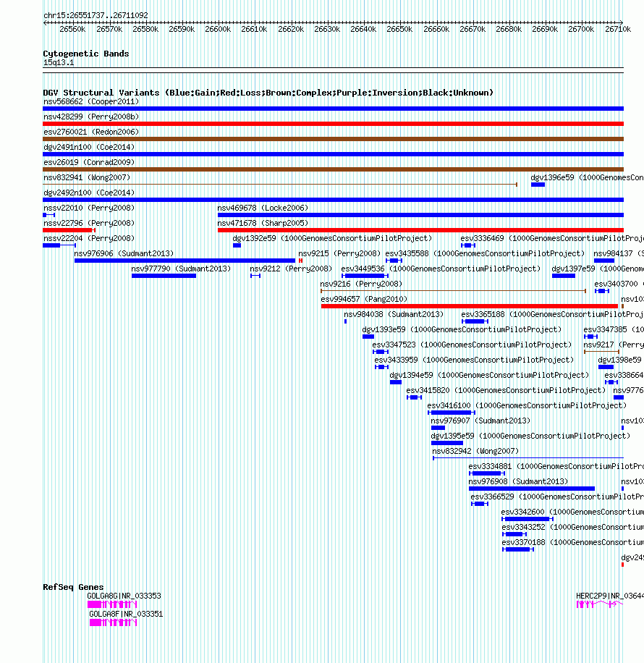Select the red nsv428299 (Perry2008b) loss bar

(x=333, y=124)
